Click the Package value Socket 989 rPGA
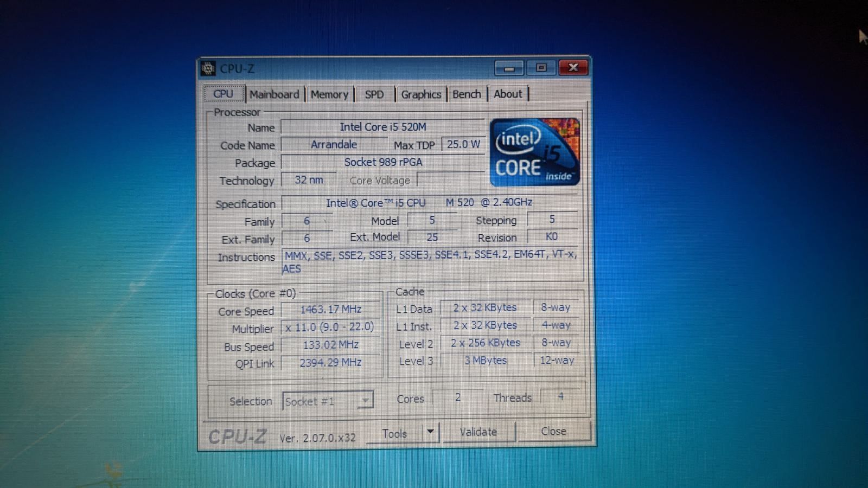The height and width of the screenshot is (488, 868). 383,162
